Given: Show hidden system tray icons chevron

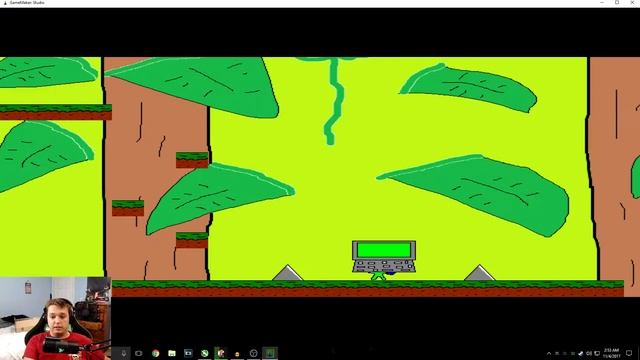Looking at the screenshot, I should pyautogui.click(x=549, y=353).
